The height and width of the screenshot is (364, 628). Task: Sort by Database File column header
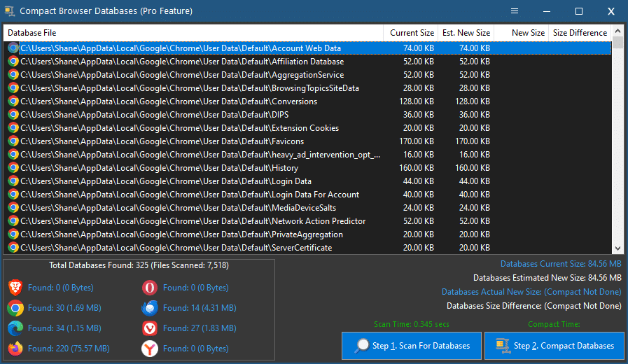193,33
